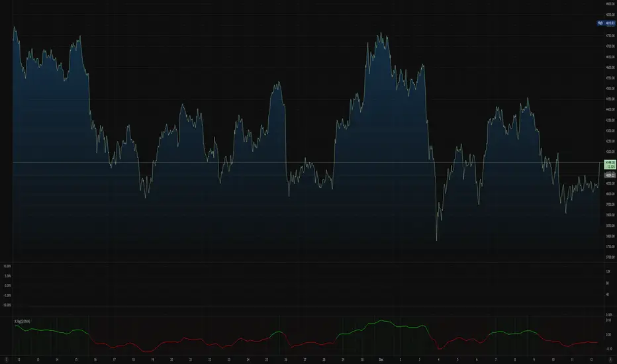The width and height of the screenshot is (617, 364).
Task: Click the 4000.00 price axis value
Action: point(610,194)
